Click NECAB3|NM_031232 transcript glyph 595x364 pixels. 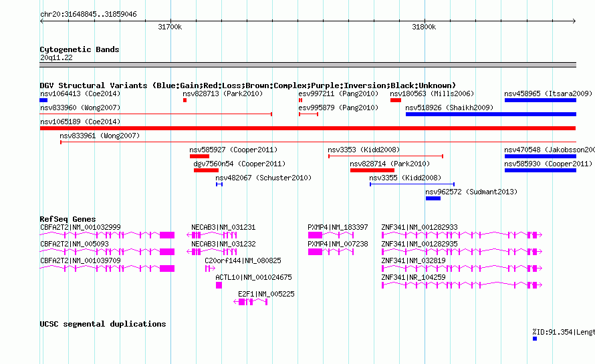tap(212, 252)
